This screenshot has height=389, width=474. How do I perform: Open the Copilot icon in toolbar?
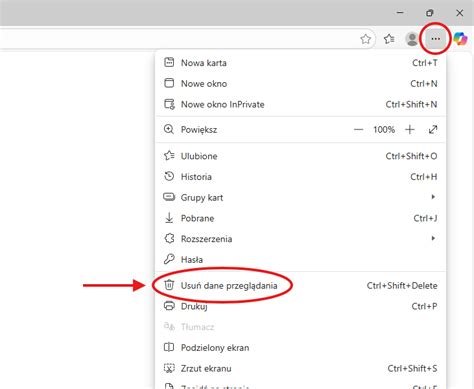pyautogui.click(x=461, y=39)
